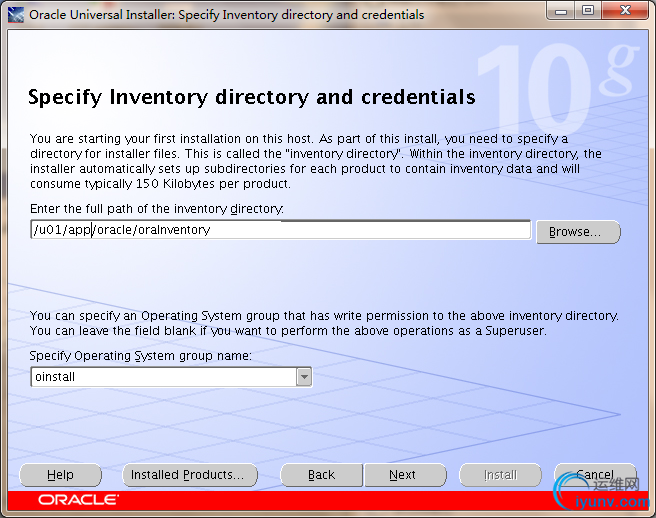This screenshot has height=518, width=656.
Task: Click the 'Specify Operating System group name' label
Action: point(141,356)
